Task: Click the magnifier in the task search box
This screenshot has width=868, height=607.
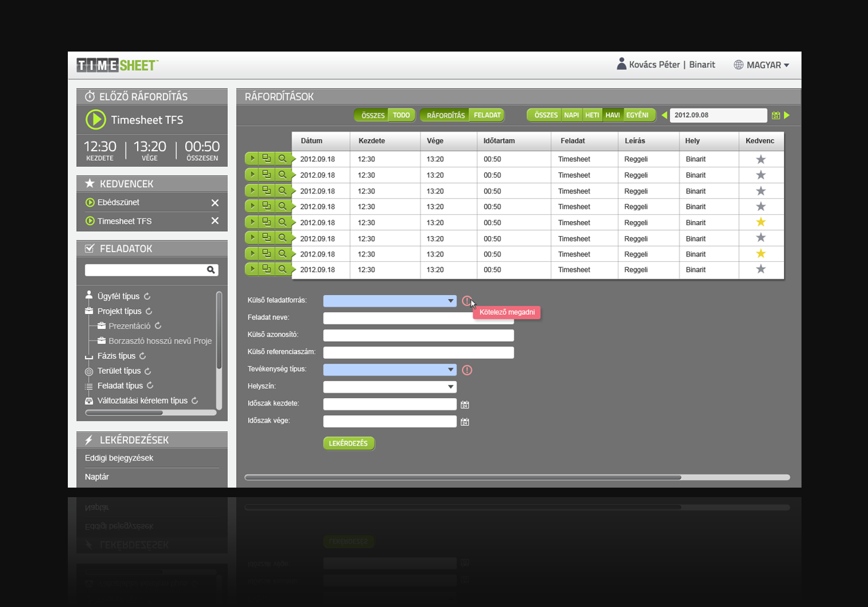Action: (211, 270)
